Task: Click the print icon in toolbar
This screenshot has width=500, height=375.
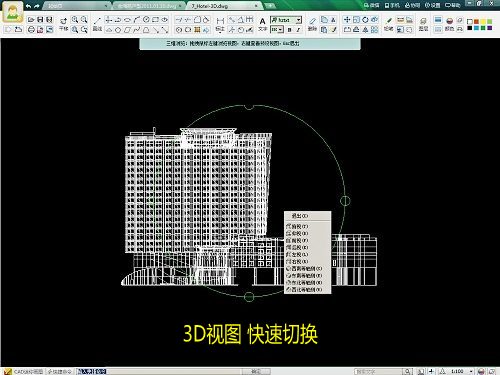Action: pyautogui.click(x=31, y=30)
